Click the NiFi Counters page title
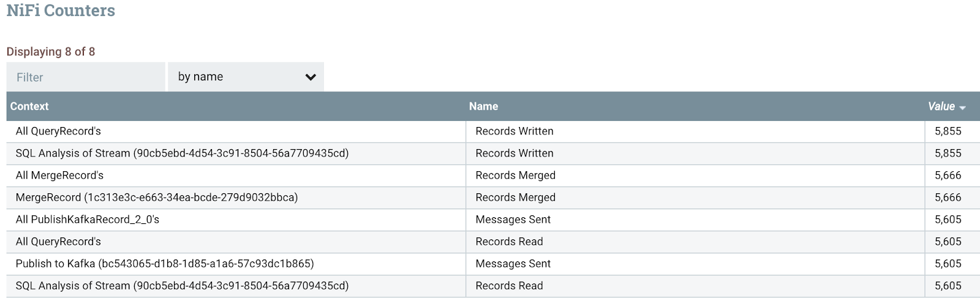The width and height of the screenshot is (980, 300). tap(61, 10)
